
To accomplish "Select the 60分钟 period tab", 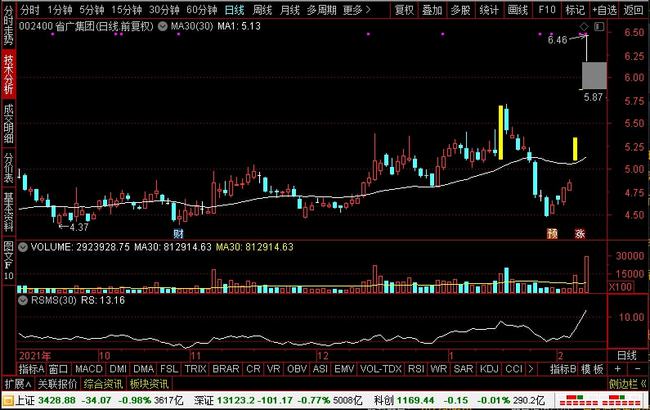I will pyautogui.click(x=202, y=9).
